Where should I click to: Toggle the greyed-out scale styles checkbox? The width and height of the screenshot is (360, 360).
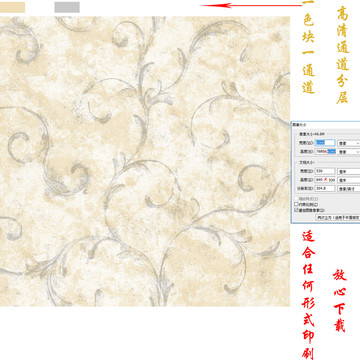click(x=296, y=199)
